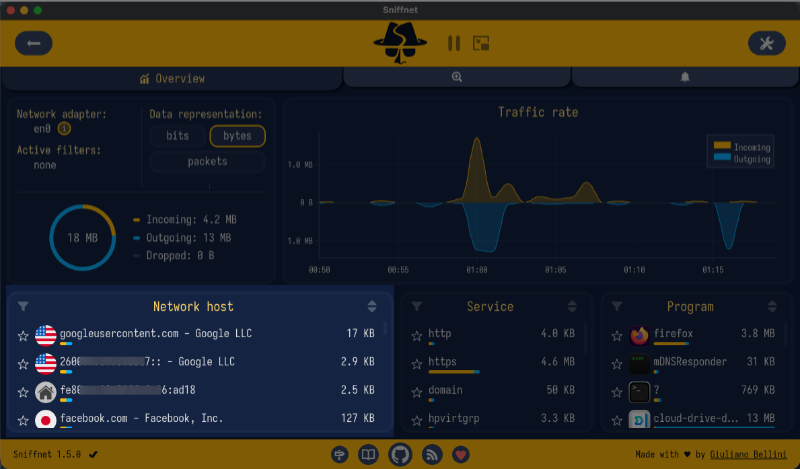Click the Service list scrollbar
Screen dimensions: 800x469
[586, 338]
